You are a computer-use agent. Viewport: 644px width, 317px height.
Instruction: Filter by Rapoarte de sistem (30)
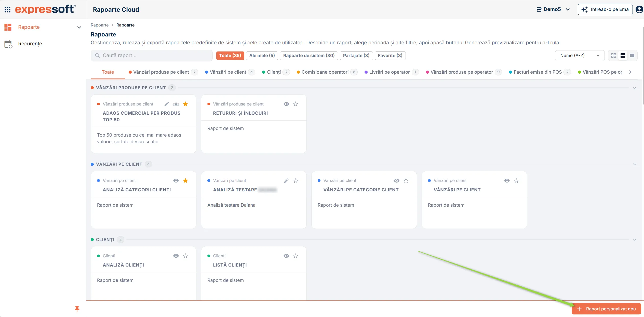coord(309,56)
